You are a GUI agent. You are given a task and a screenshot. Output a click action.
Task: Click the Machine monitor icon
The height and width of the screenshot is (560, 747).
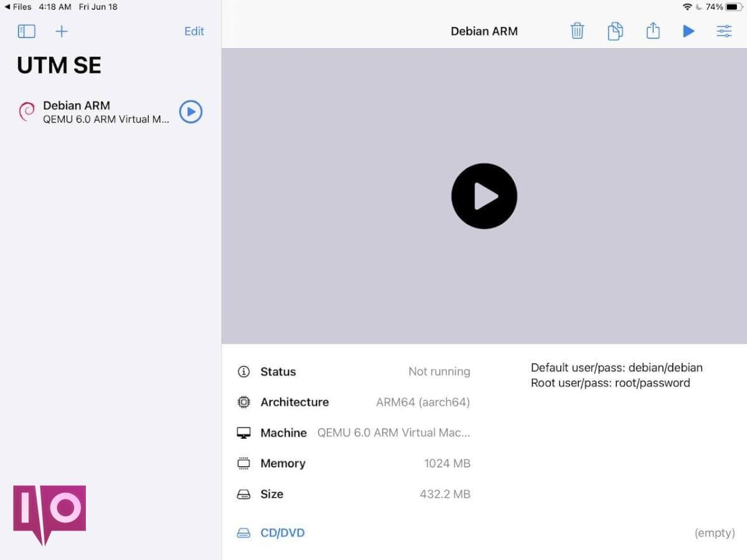[243, 433]
